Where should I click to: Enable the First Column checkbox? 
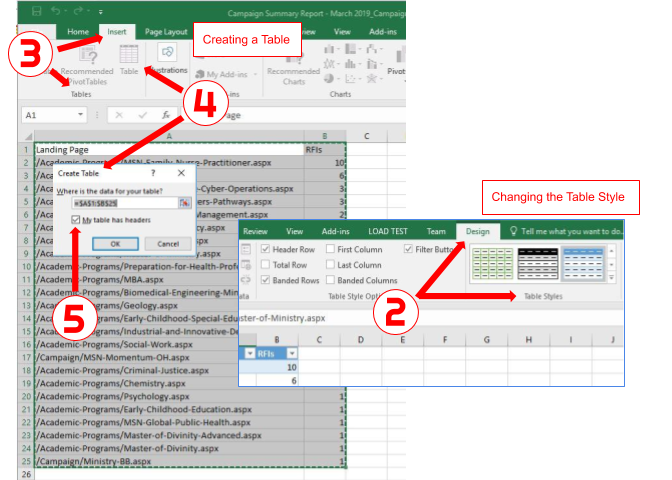[x=330, y=249]
